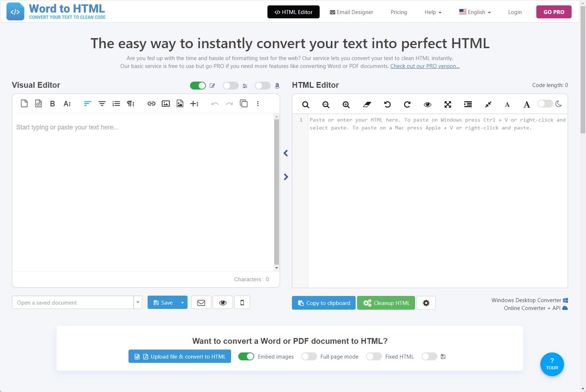Open the English language dropdown
This screenshot has width=586, height=392.
(475, 12)
